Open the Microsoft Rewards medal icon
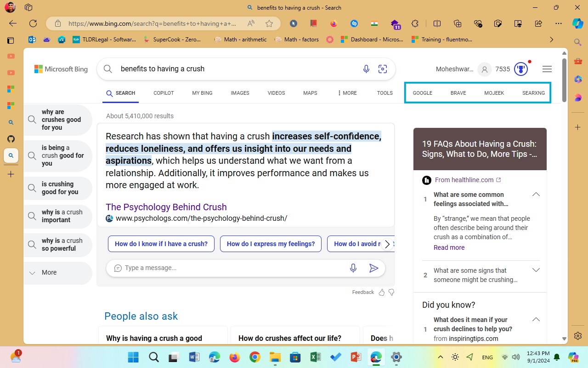The image size is (588, 368). tap(520, 69)
